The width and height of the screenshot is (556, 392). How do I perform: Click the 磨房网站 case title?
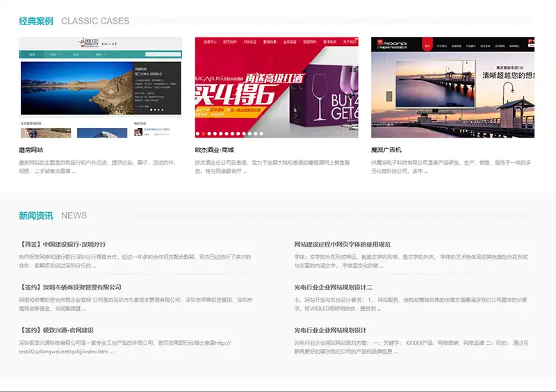pos(31,150)
